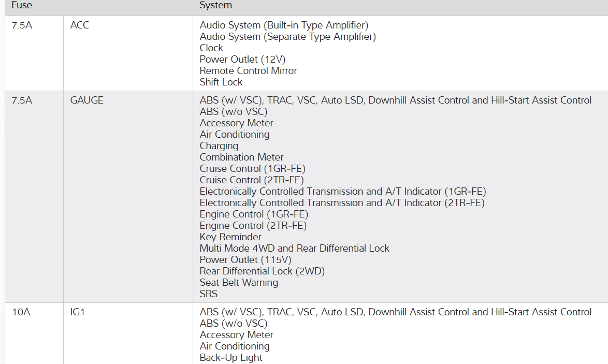Click the 10A rating for IG1
This screenshot has width=608, height=364.
point(21,312)
